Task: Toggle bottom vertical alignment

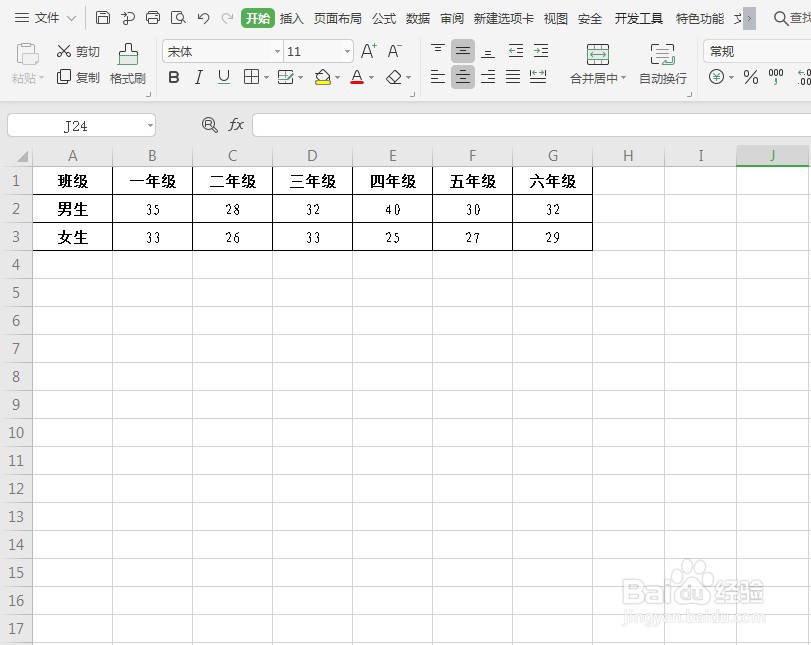Action: (x=488, y=51)
